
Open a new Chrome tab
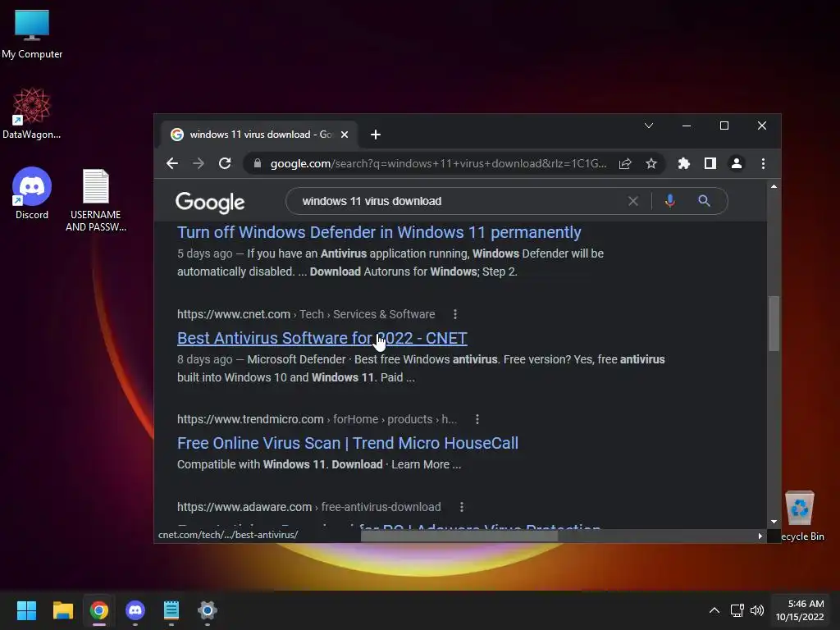pos(376,135)
